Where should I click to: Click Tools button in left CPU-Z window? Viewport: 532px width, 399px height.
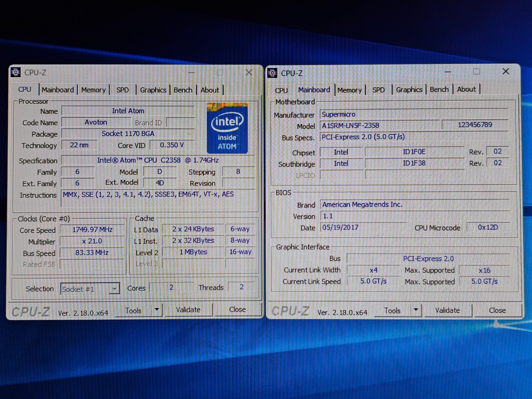click(x=133, y=310)
